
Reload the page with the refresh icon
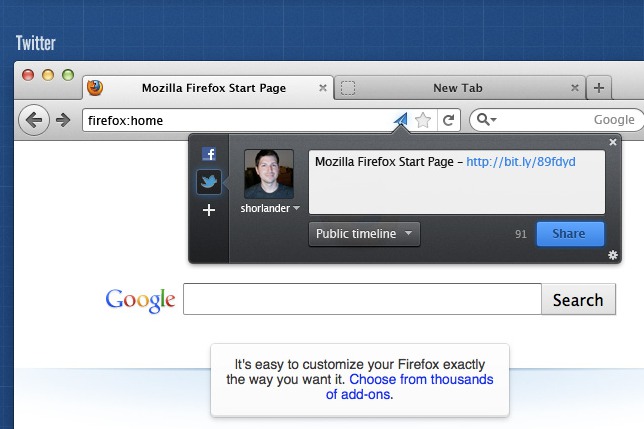click(x=448, y=120)
